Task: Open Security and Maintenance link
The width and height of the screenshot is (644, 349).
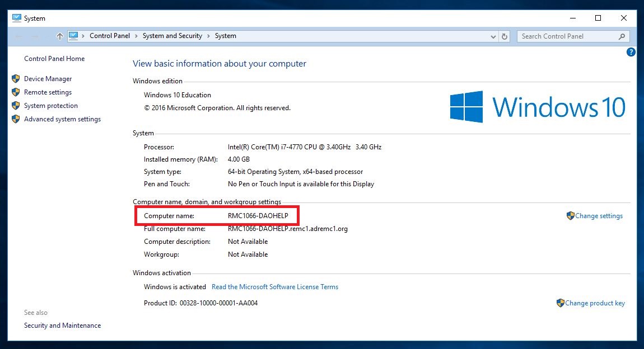Action: [x=62, y=326]
